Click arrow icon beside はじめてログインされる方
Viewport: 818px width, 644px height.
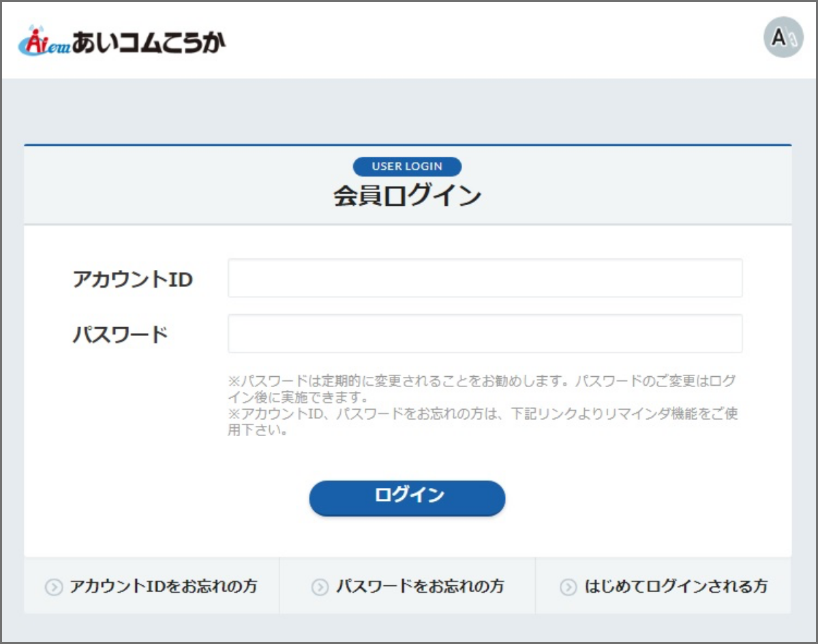pyautogui.click(x=569, y=587)
